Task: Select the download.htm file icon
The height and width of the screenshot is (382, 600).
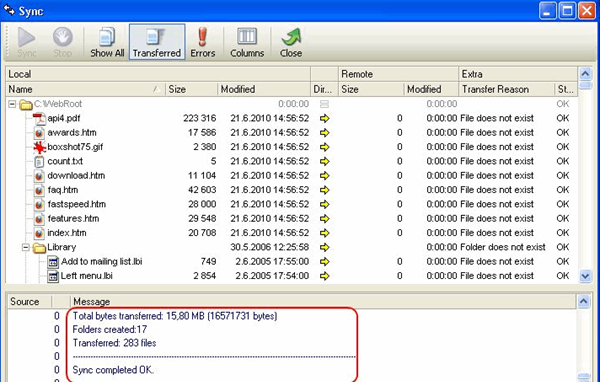Action: (39, 176)
